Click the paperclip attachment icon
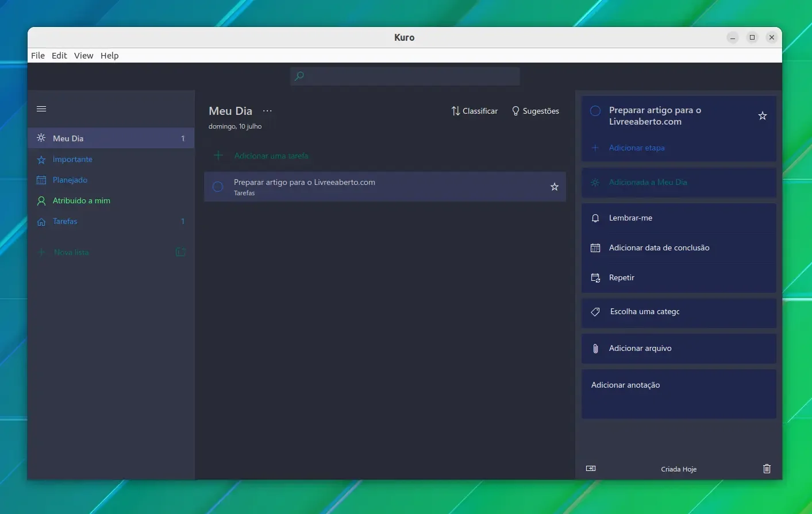The height and width of the screenshot is (514, 812). point(595,349)
